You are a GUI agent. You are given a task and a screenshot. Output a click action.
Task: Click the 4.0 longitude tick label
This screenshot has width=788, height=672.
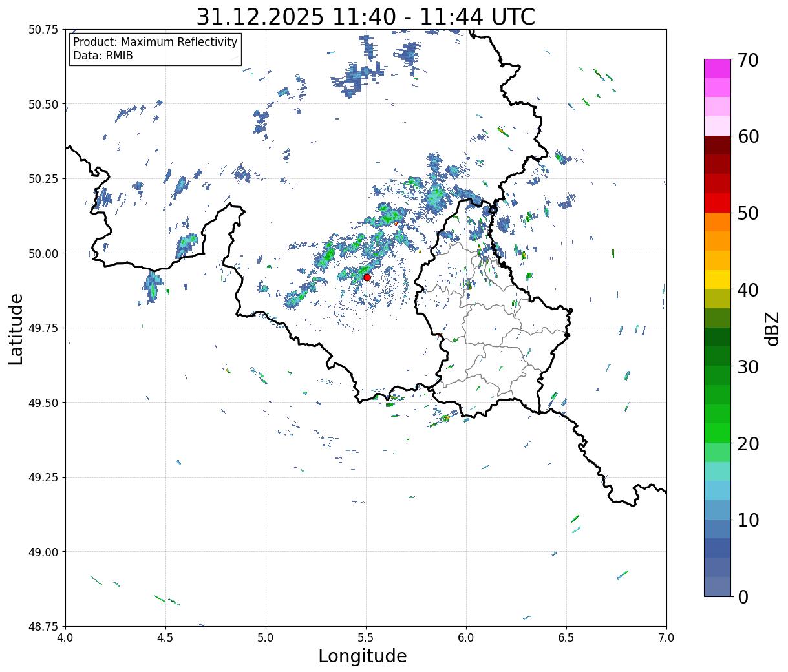pyautogui.click(x=65, y=637)
